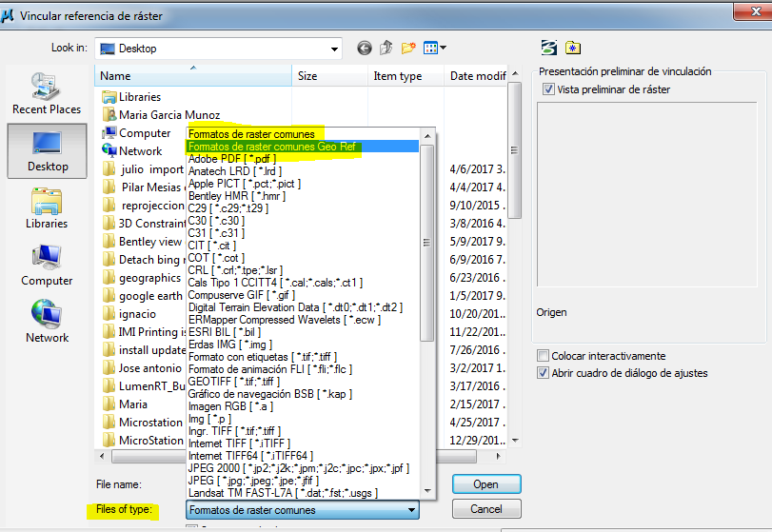Click file list vertical scrollbar down arrow

[x=515, y=441]
